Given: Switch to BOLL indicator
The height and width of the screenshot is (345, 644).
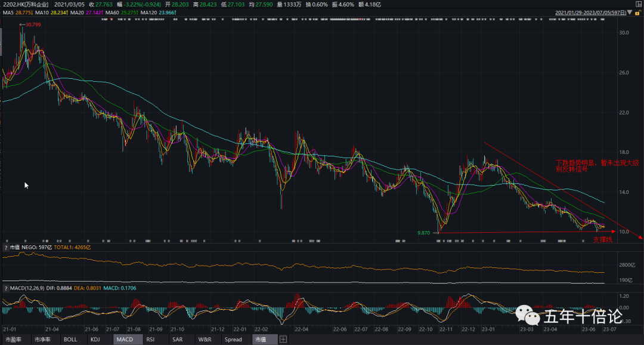Looking at the screenshot, I should (x=70, y=340).
